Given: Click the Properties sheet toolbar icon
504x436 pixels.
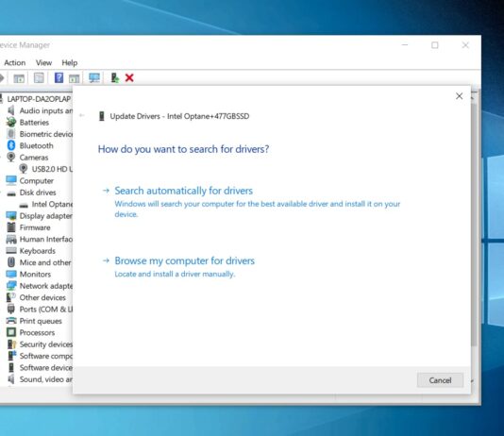Looking at the screenshot, I should pos(39,77).
